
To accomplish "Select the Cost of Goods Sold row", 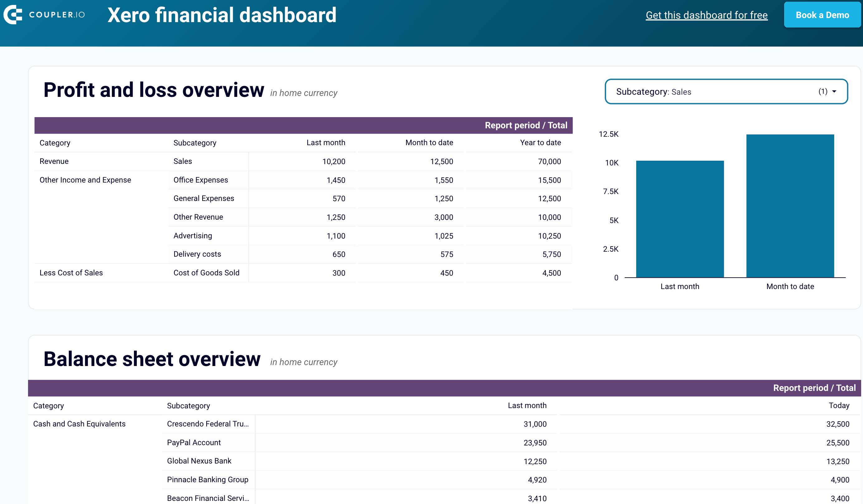I will click(x=206, y=273).
